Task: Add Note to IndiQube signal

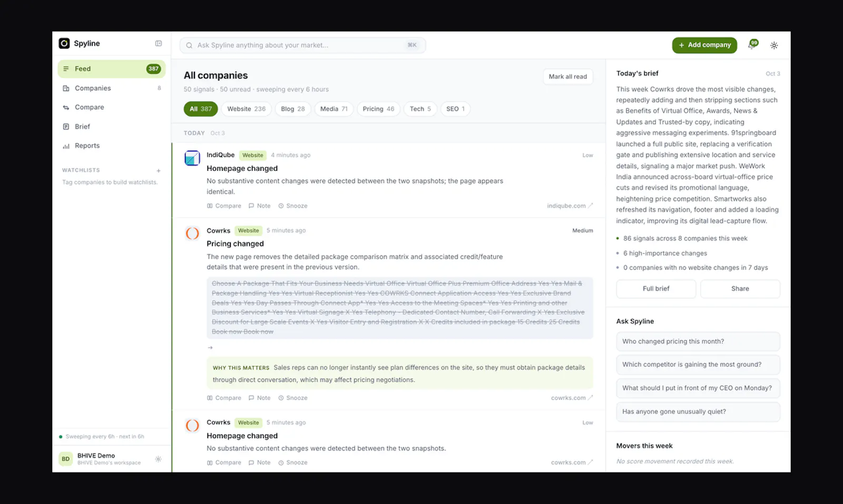Action: (x=259, y=206)
